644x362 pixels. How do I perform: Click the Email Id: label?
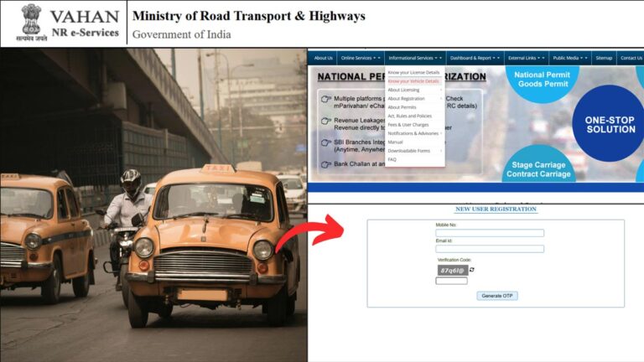pyautogui.click(x=444, y=241)
